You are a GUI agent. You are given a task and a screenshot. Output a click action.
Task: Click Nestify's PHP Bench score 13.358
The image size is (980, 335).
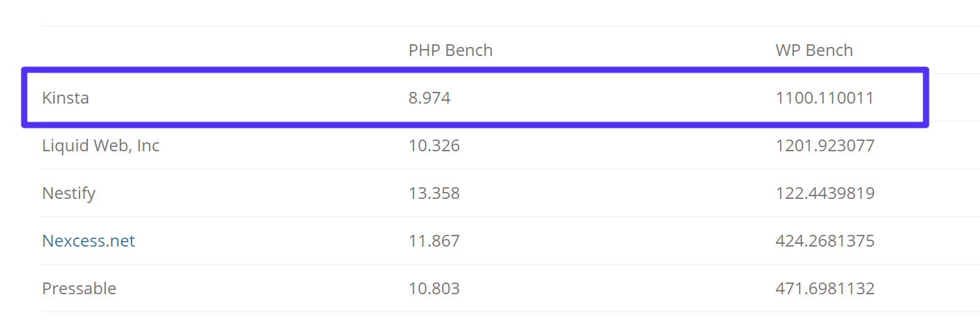[434, 193]
